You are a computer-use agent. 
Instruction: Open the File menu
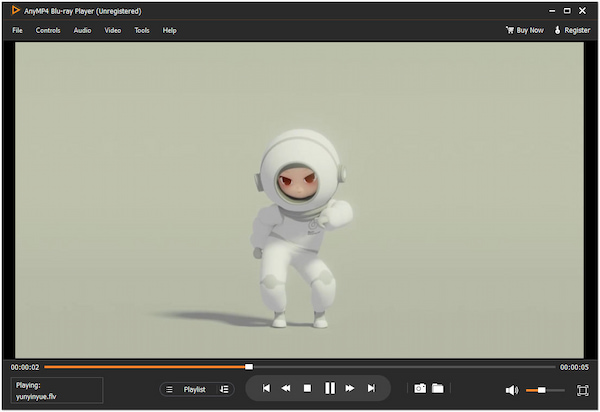(17, 30)
